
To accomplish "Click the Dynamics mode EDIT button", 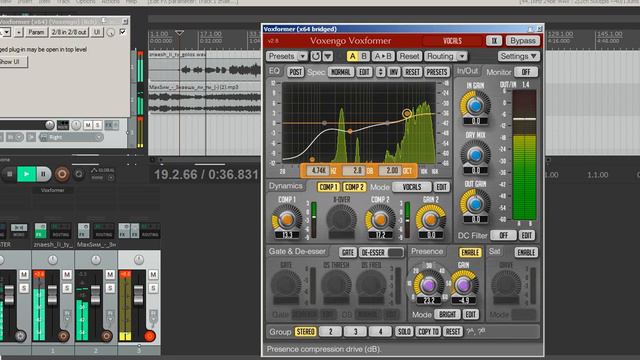I will 441,187.
